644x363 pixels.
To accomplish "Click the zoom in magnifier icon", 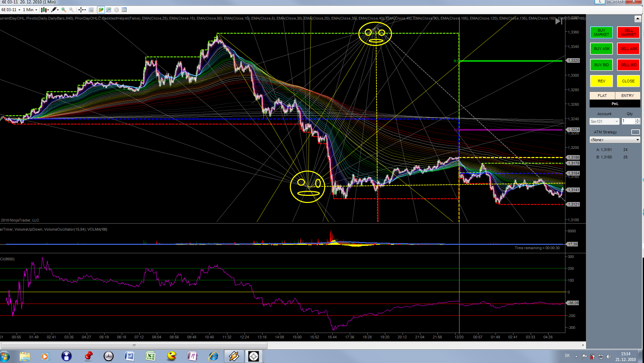I will pos(64,10).
